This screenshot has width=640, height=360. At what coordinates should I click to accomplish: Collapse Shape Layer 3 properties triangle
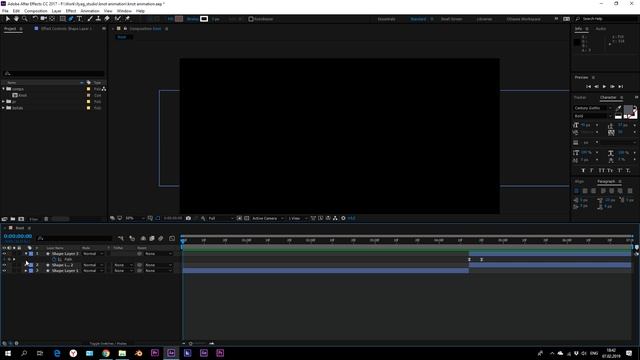coord(26,253)
